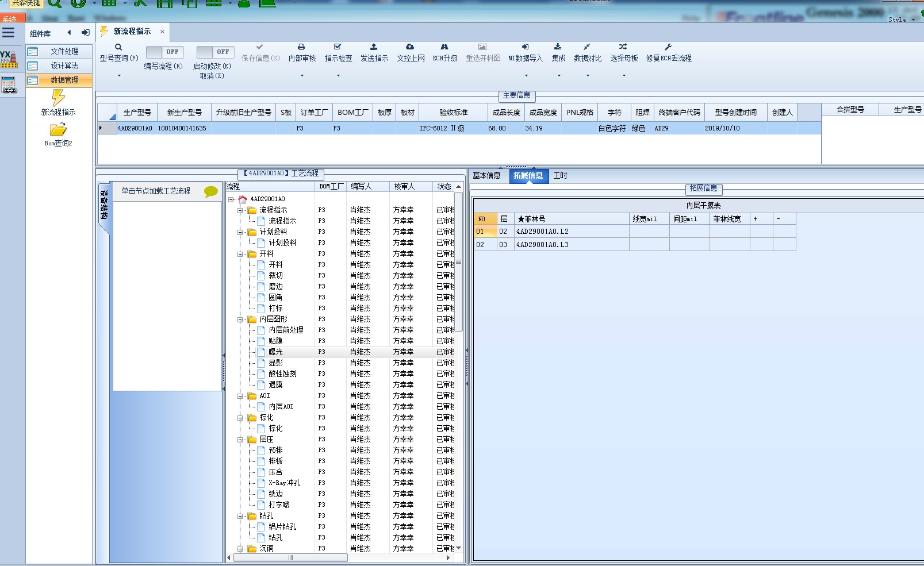The image size is (924, 566).
Task: Click the ECN升级 icon
Action: (444, 47)
